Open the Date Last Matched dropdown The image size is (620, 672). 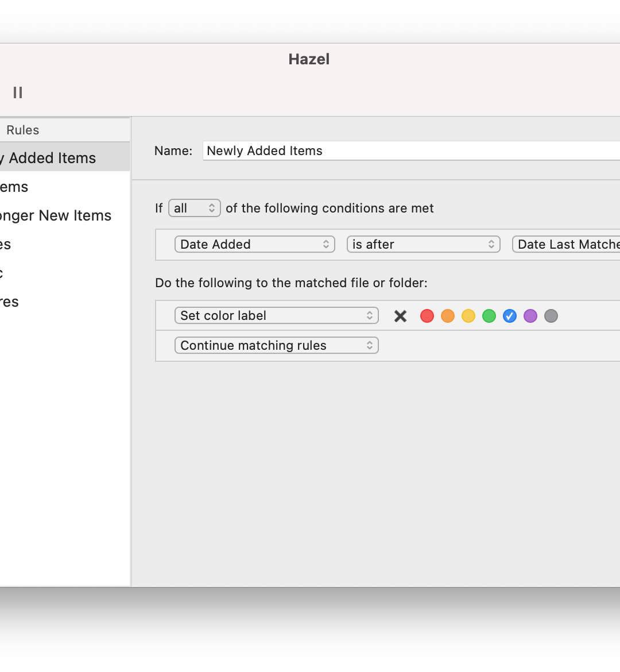[566, 244]
